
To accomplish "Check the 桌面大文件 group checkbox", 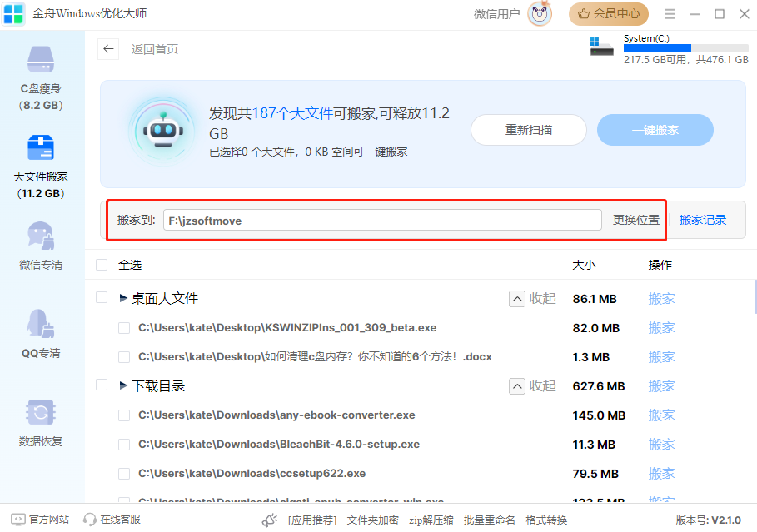I will (102, 298).
